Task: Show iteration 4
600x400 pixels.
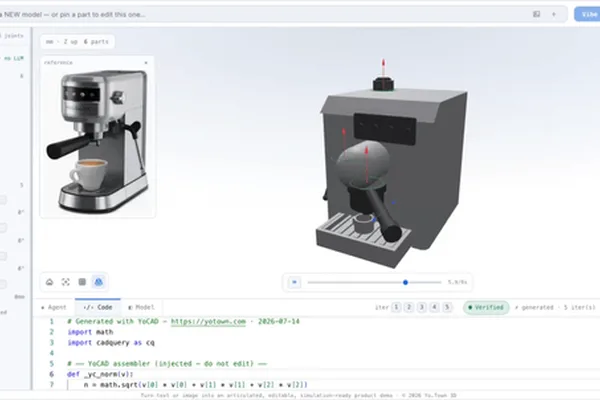Action: 434,307
